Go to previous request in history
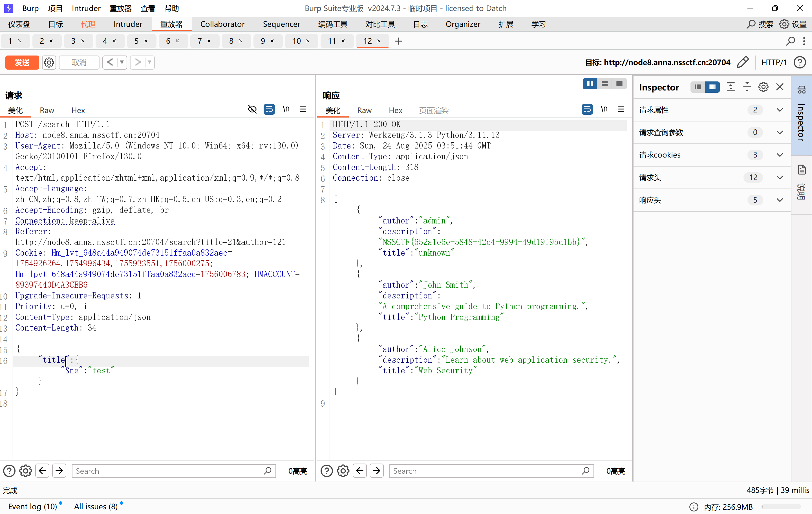The height and width of the screenshot is (514, 812). [x=110, y=62]
